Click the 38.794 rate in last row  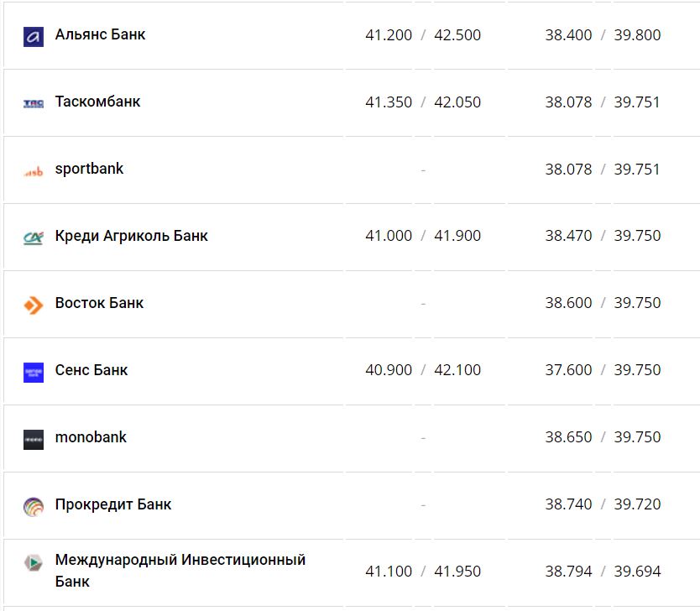click(568, 572)
